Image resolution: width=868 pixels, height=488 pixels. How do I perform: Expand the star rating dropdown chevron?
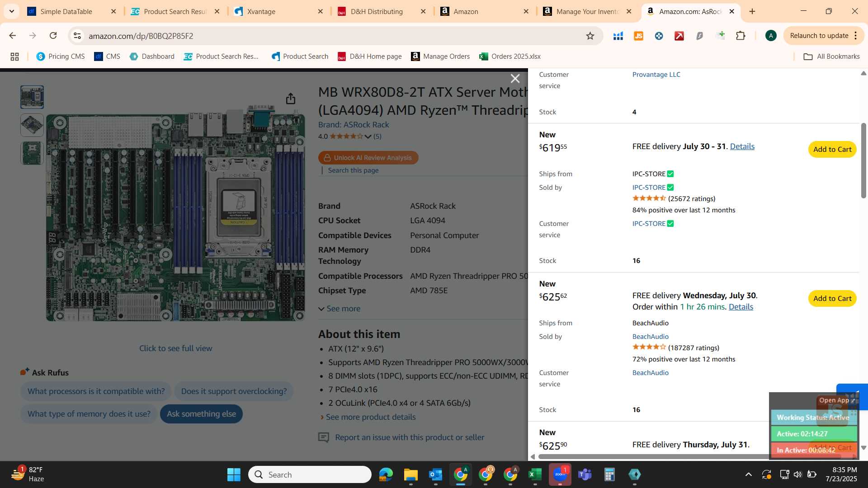click(x=368, y=136)
